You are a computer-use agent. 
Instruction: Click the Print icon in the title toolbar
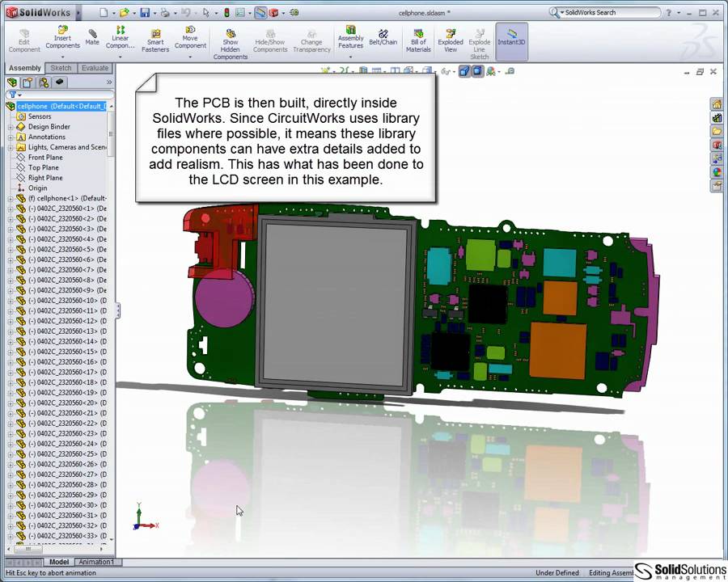[165, 13]
